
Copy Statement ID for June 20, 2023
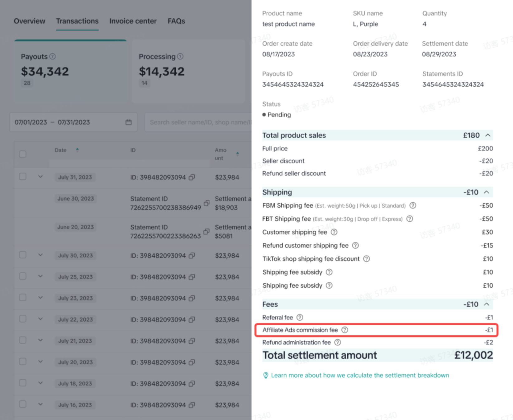206,231
